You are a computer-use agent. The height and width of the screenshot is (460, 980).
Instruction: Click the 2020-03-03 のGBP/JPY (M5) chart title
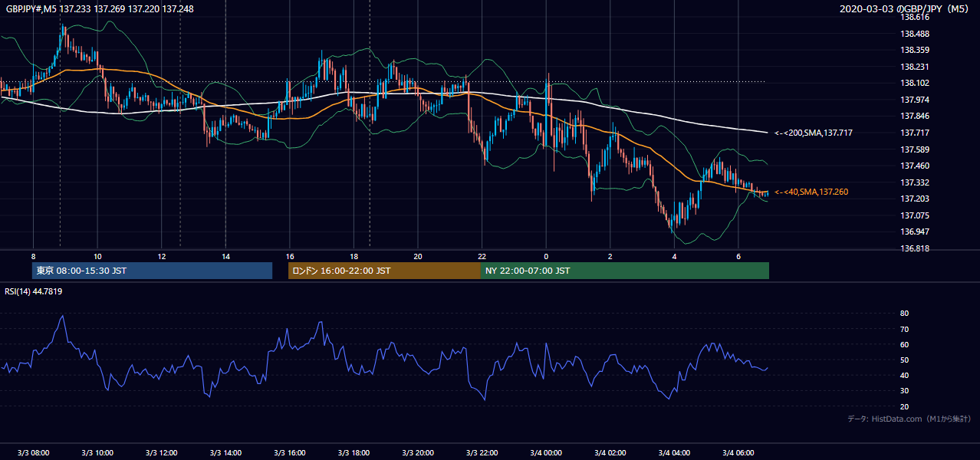click(905, 9)
